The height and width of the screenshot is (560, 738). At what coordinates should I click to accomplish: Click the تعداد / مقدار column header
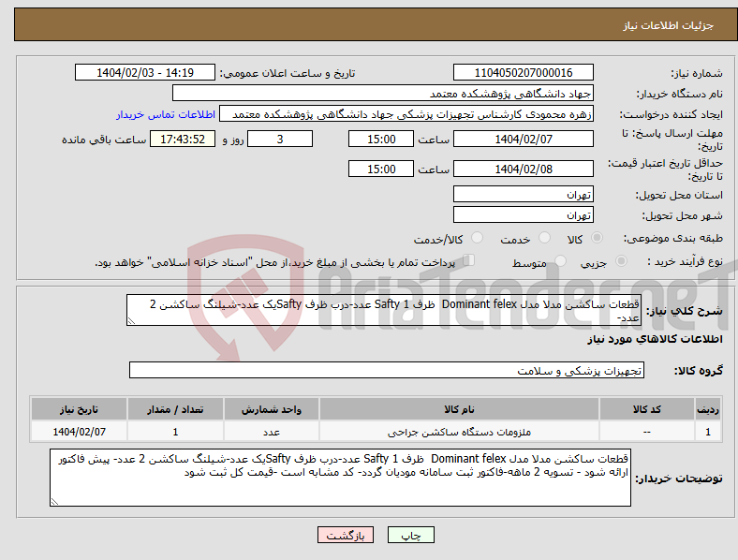[175, 409]
